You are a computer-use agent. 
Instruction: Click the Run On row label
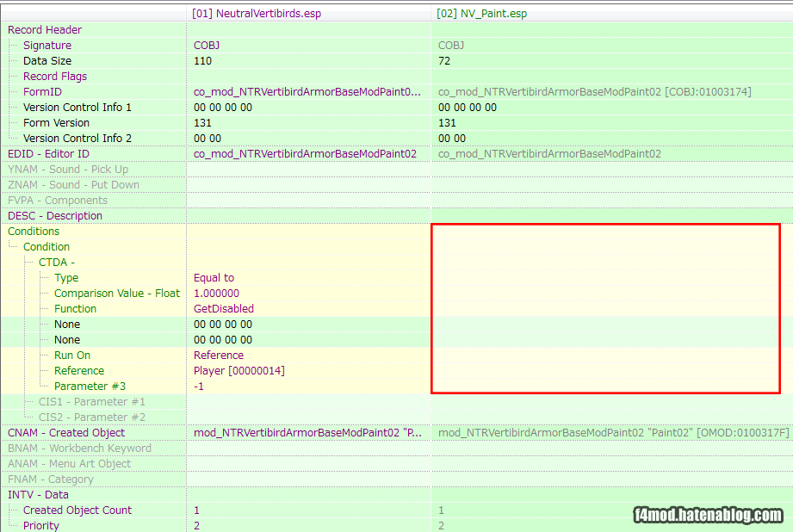tap(71, 355)
